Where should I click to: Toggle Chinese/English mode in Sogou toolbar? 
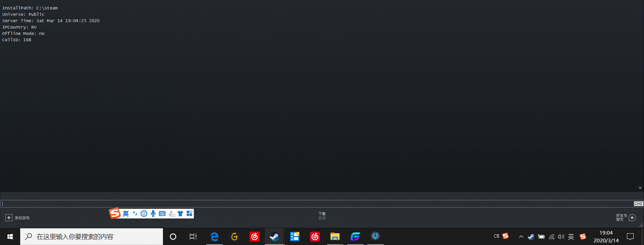click(x=126, y=214)
